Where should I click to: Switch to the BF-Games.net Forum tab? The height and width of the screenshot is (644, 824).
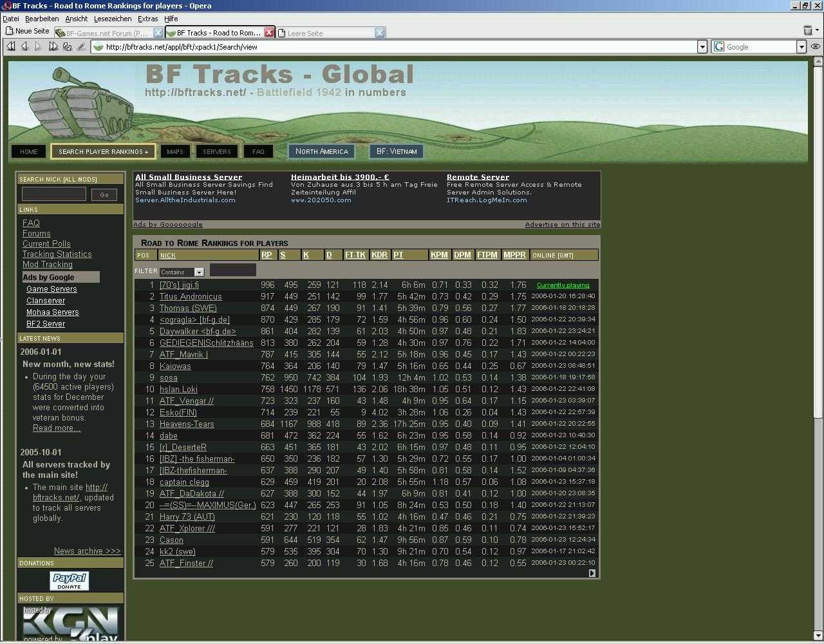pyautogui.click(x=106, y=33)
